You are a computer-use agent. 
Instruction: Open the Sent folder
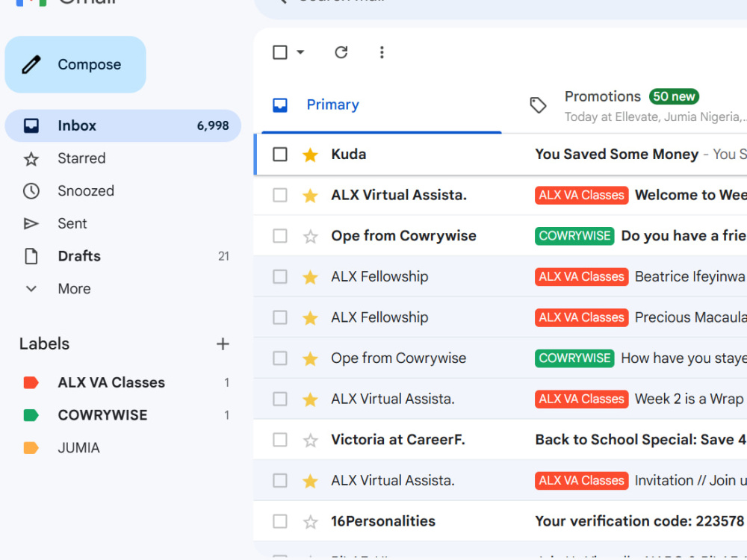pos(123,223)
